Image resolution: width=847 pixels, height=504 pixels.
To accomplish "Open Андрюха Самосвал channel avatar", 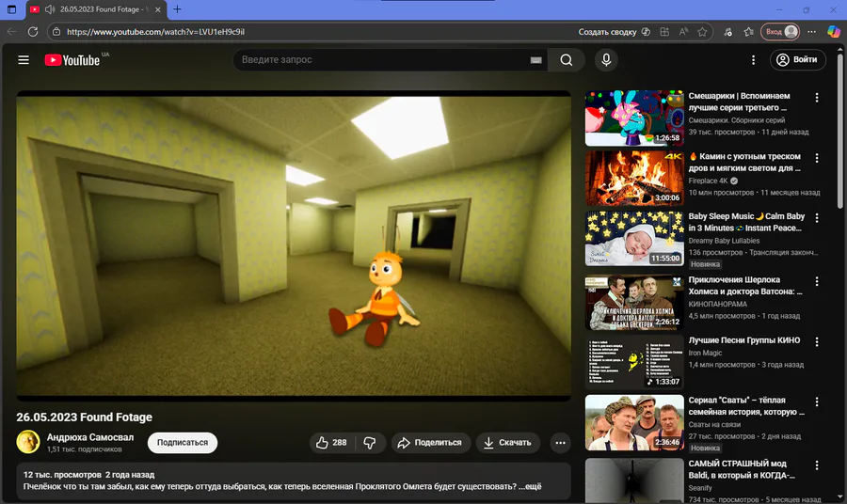I will (x=28, y=442).
